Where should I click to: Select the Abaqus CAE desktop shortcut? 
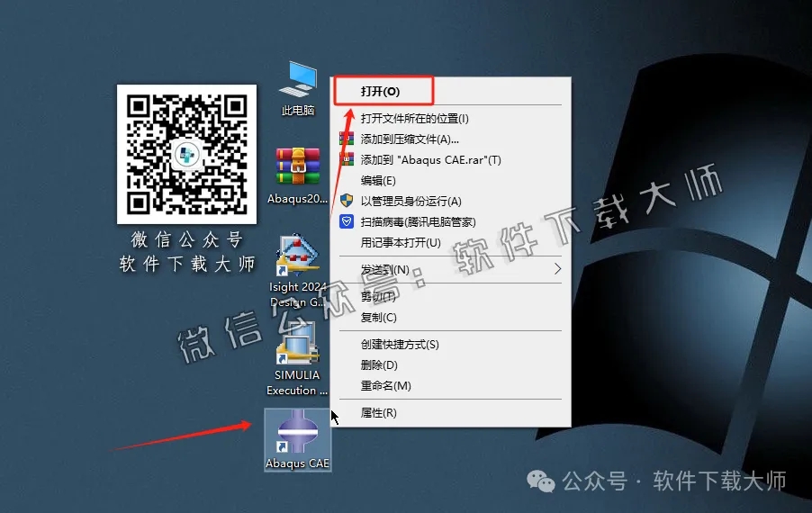[x=297, y=439]
